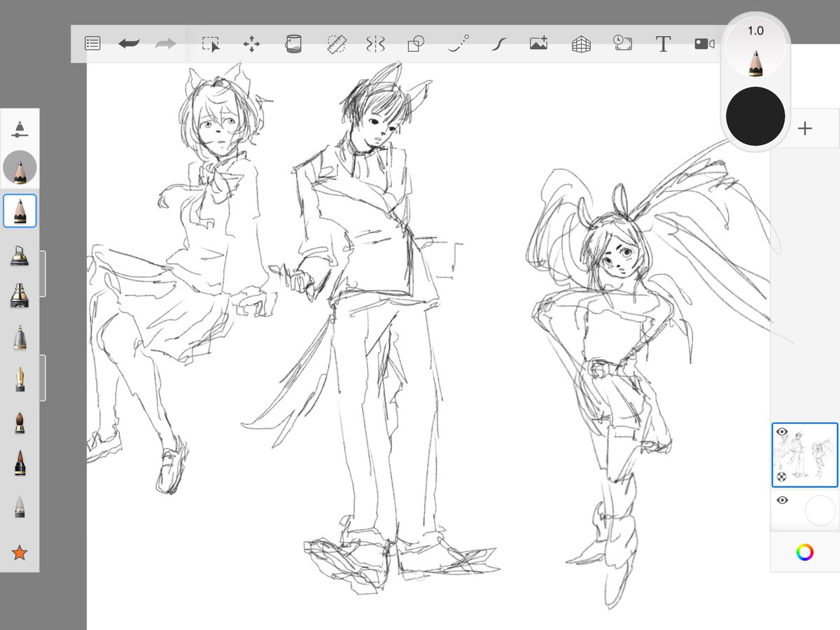Pick the silver ballpoint pen brush
The width and height of the screenshot is (840, 630).
(x=20, y=337)
